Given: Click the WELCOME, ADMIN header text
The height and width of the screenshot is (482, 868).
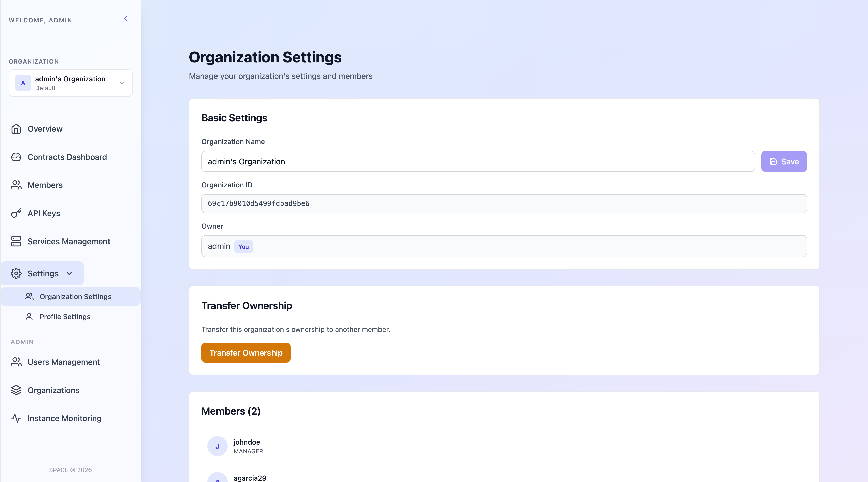Looking at the screenshot, I should tap(40, 20).
